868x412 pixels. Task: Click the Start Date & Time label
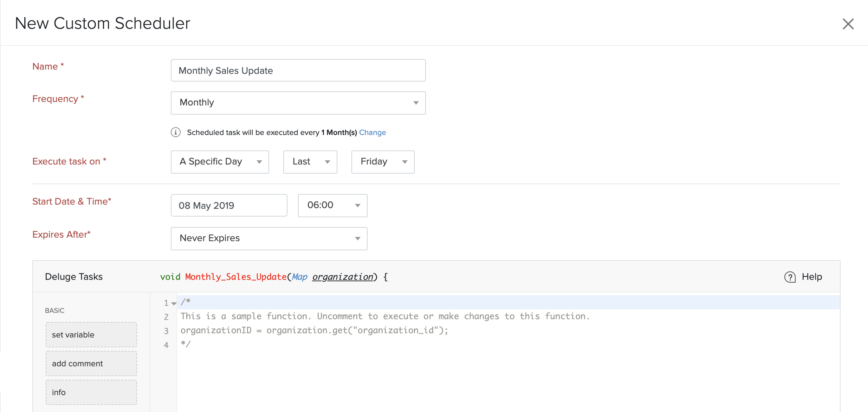(x=72, y=201)
